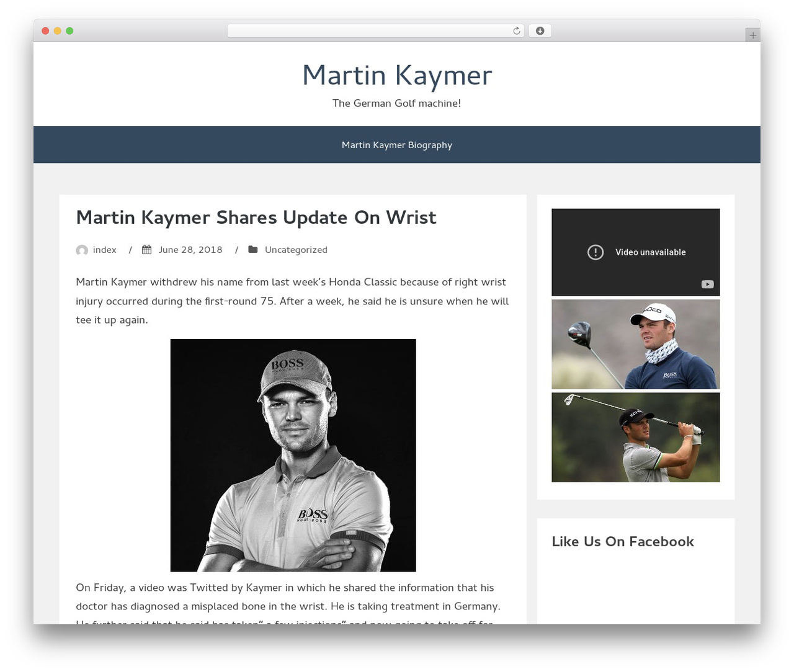Click the browser address bar
Viewport: 794px width, 672px height.
[x=376, y=31]
